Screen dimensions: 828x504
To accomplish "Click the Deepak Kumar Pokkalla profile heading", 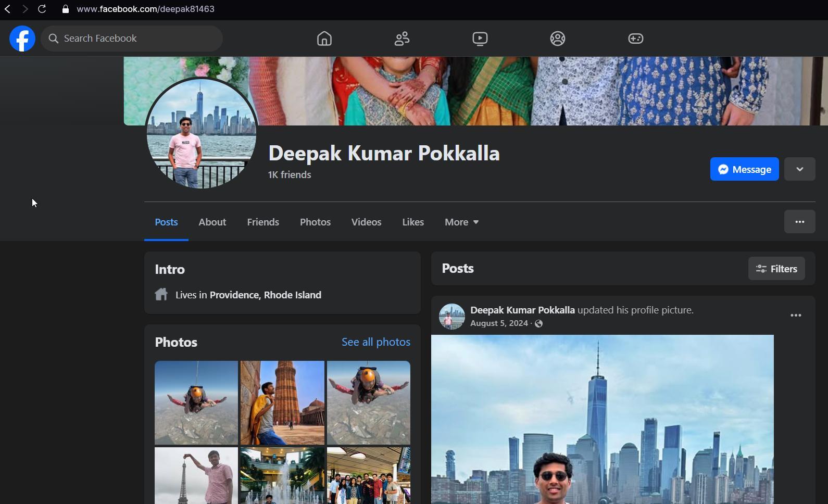I will pos(384,154).
